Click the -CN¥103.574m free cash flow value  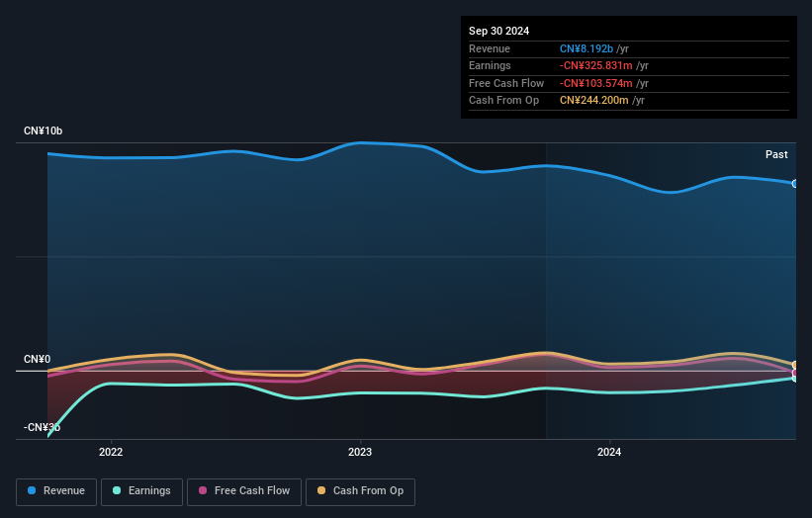point(595,83)
